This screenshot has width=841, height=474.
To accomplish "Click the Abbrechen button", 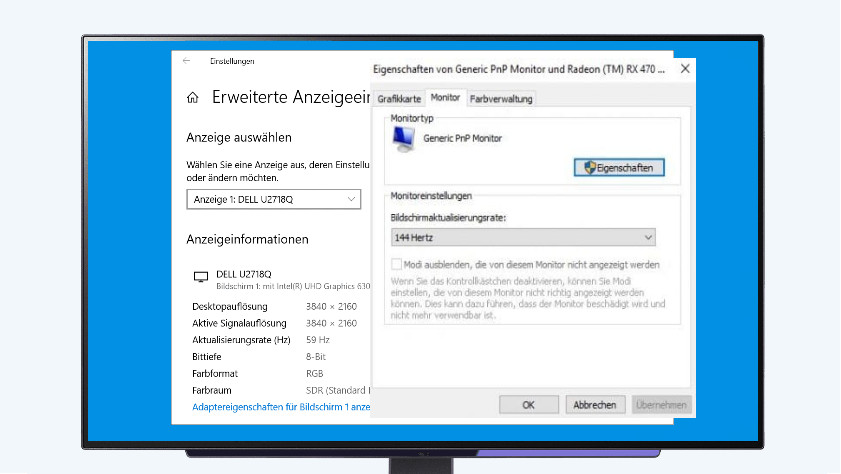I will coord(596,405).
